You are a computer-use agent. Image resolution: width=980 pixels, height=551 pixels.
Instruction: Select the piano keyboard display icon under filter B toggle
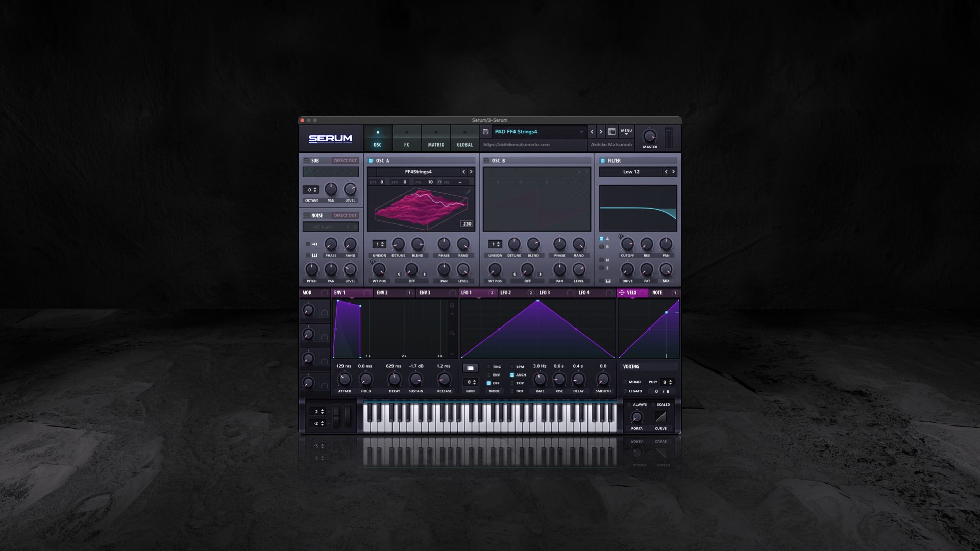click(609, 281)
